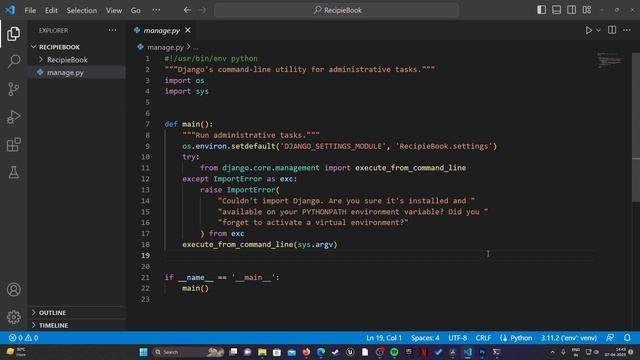
Task: Close the manage.py tab
Action: (188, 30)
